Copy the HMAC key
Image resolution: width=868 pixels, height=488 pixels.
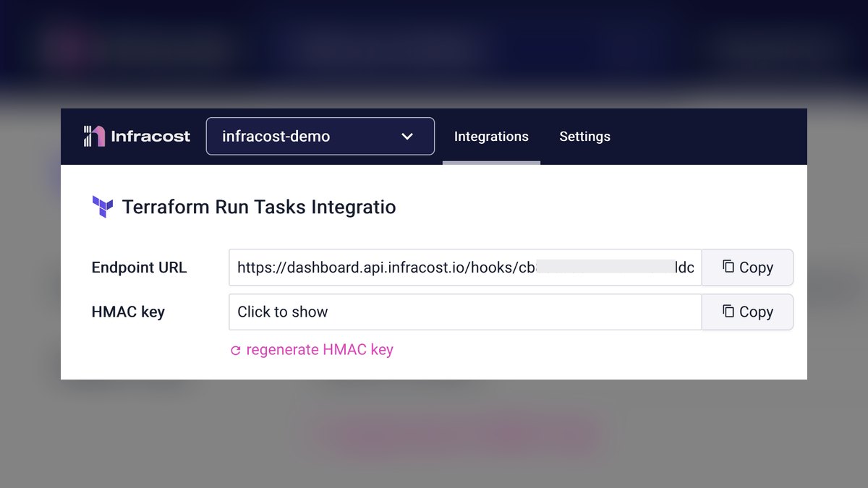(747, 312)
